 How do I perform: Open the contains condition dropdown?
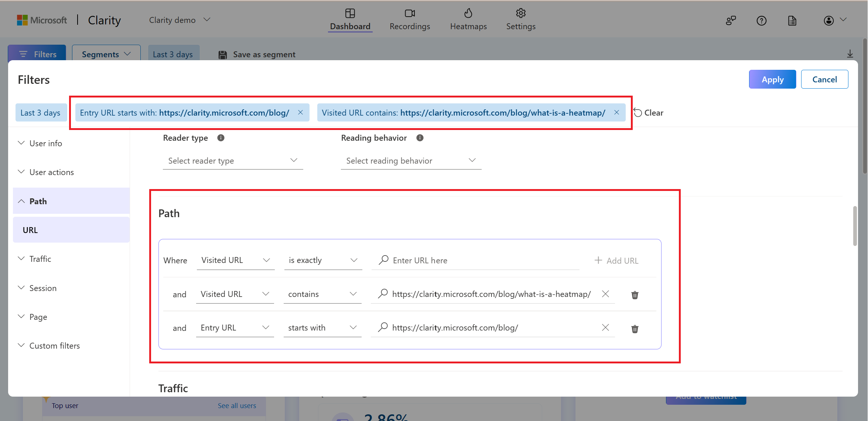click(322, 294)
